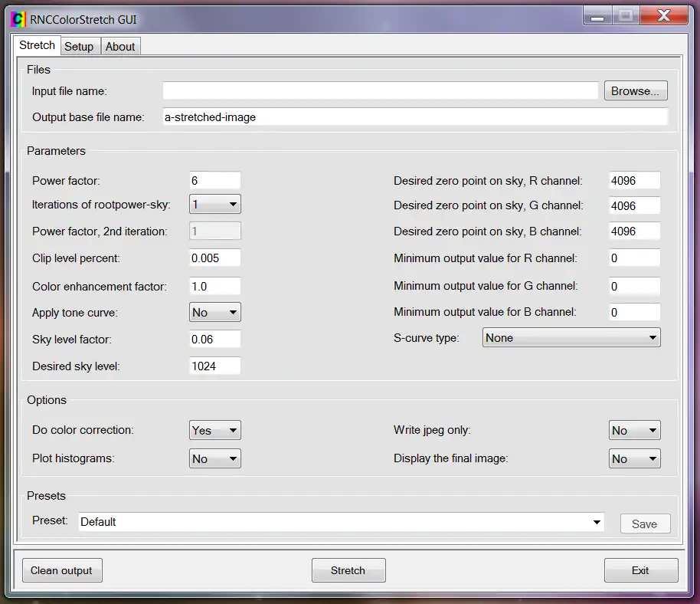
Task: Click the Power factor, 2nd iteration field
Action: pos(214,231)
